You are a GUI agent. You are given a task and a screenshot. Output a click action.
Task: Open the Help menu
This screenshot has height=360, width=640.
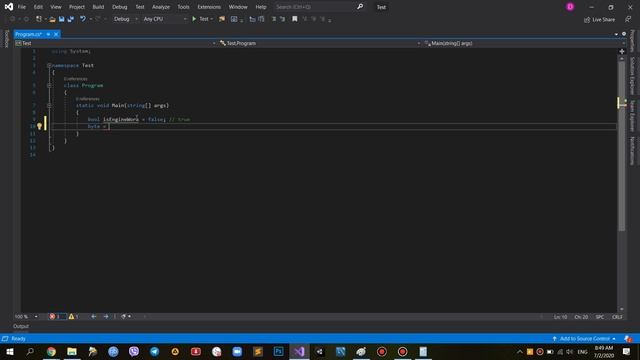click(260, 7)
